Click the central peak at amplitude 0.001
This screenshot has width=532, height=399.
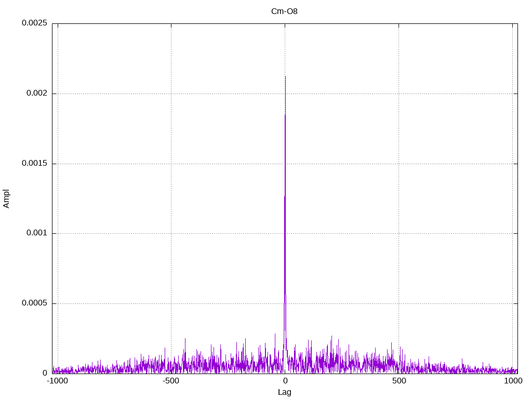[285, 233]
